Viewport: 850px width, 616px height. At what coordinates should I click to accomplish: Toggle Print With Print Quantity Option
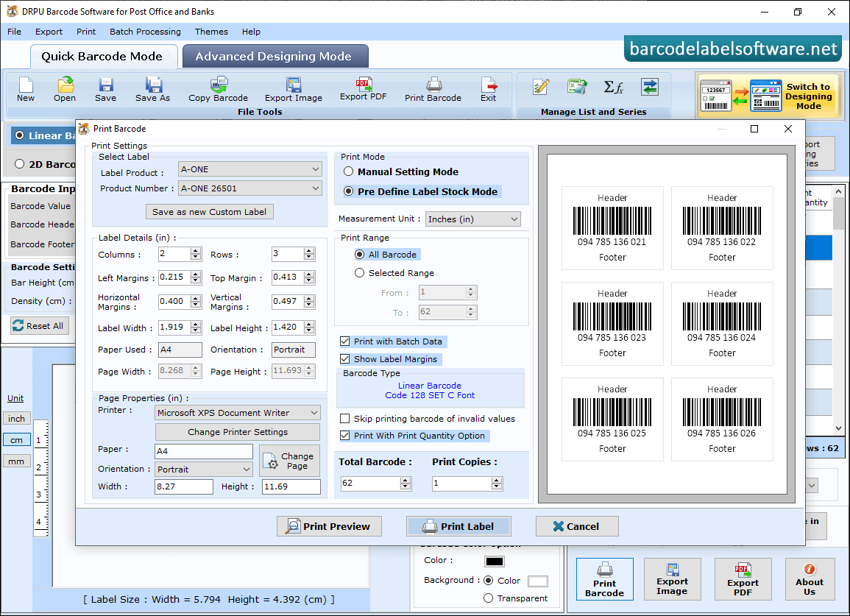coord(344,436)
